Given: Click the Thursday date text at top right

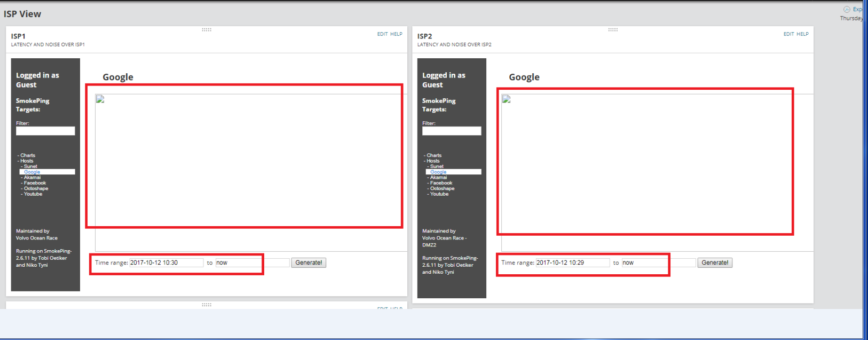Looking at the screenshot, I should click(x=851, y=18).
